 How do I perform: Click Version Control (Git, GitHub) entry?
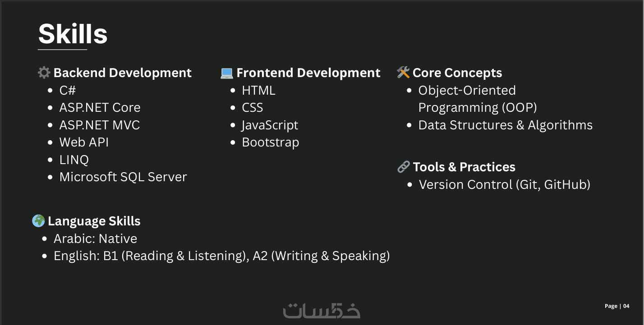(504, 185)
